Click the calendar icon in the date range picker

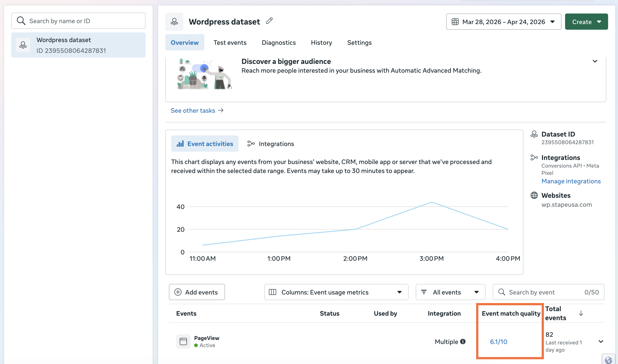click(455, 22)
